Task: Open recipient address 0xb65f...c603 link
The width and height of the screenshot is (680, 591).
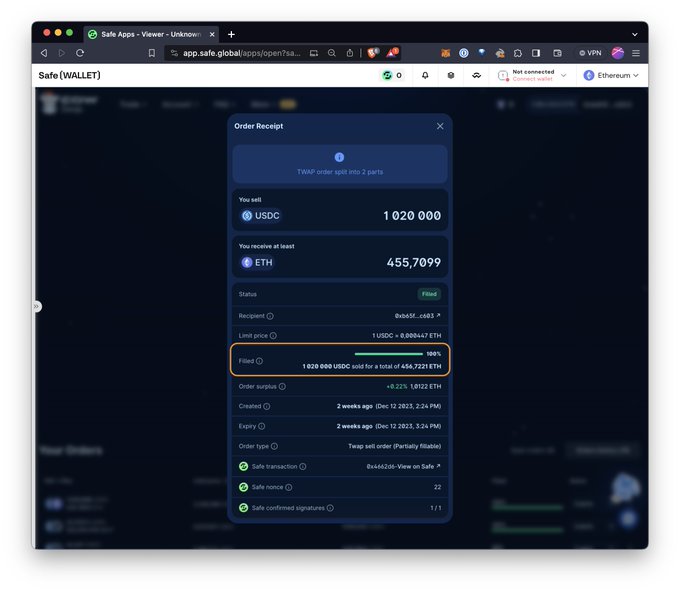Action: (417, 316)
